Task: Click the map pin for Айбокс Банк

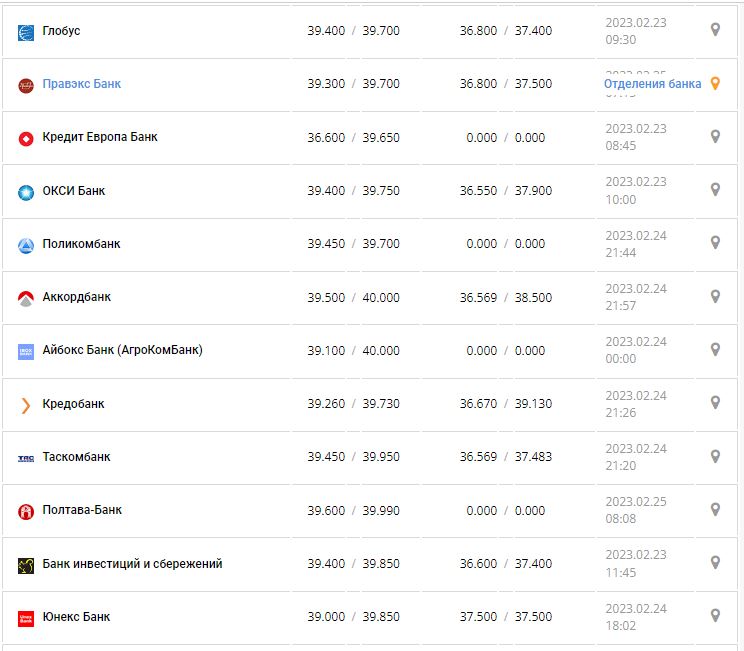Action: click(715, 350)
